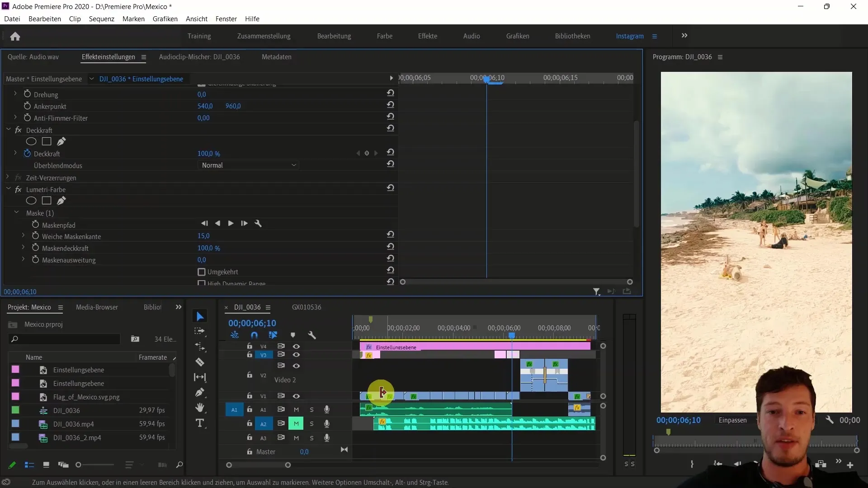Toggle Deckkraft animation stopwatch
Viewport: 868px width, 488px height.
point(27,154)
